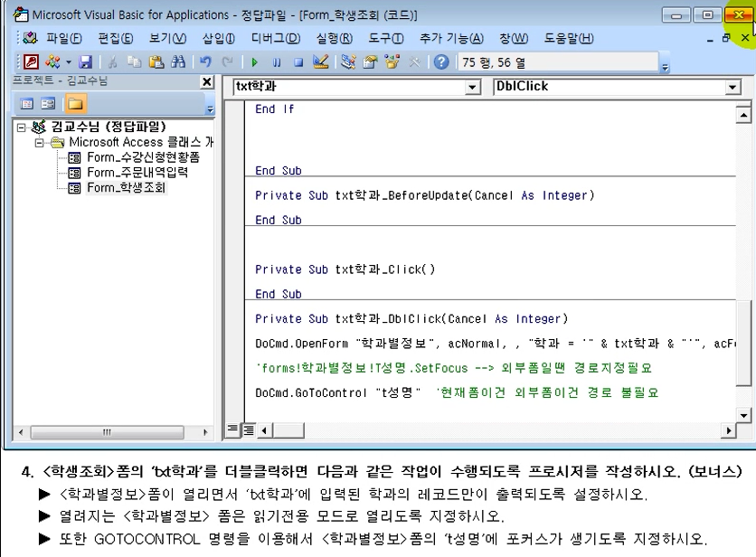Viewport: 756px width, 557px height.
Task: Collapse the 김교수님 (정답파일) project node
Action: 21,127
